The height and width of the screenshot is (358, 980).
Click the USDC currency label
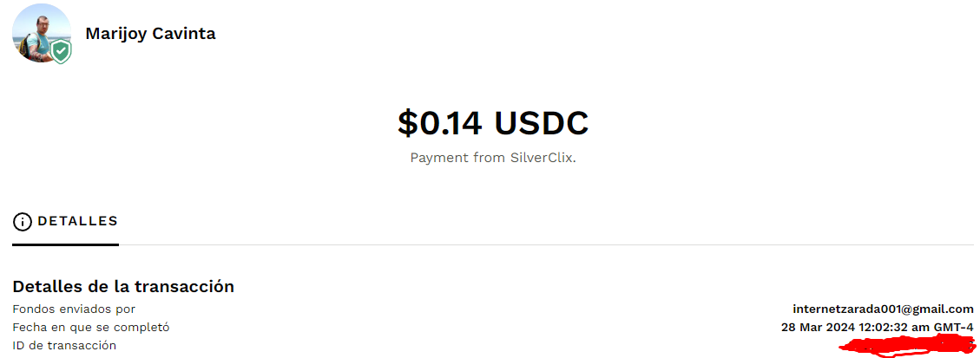tap(542, 123)
